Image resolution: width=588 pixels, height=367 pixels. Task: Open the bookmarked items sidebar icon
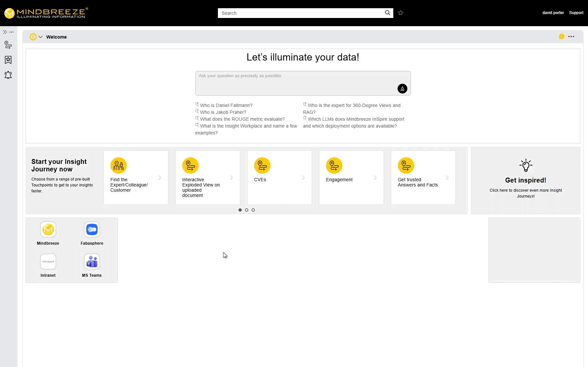8,60
